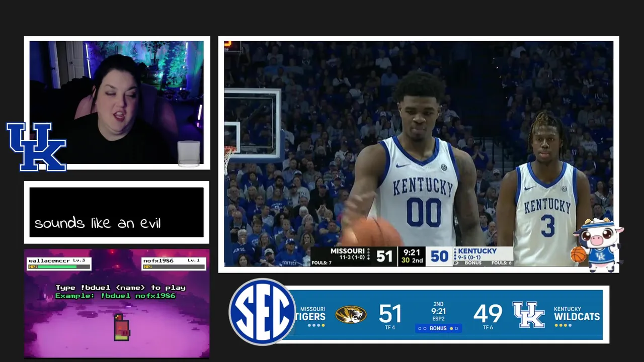
Task: Click "Type !bduel <name> to play" text
Action: click(121, 288)
